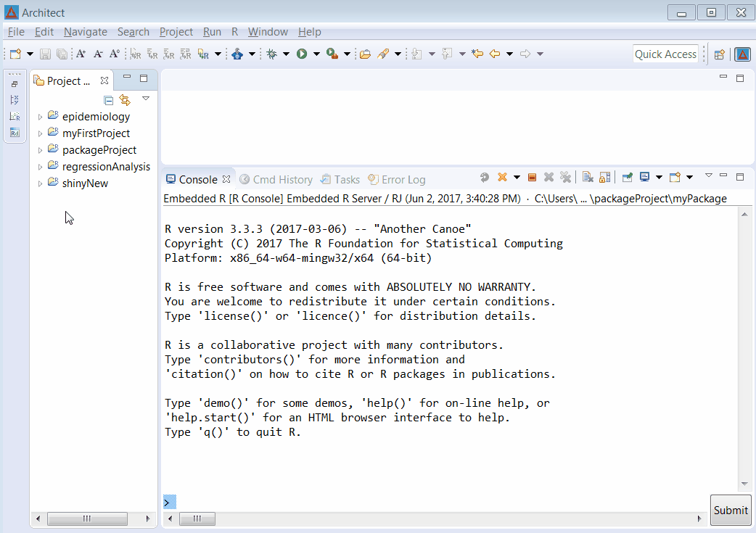Click Collapse All in Project Explorer
Viewport: 756px width, 533px height.
point(109,100)
